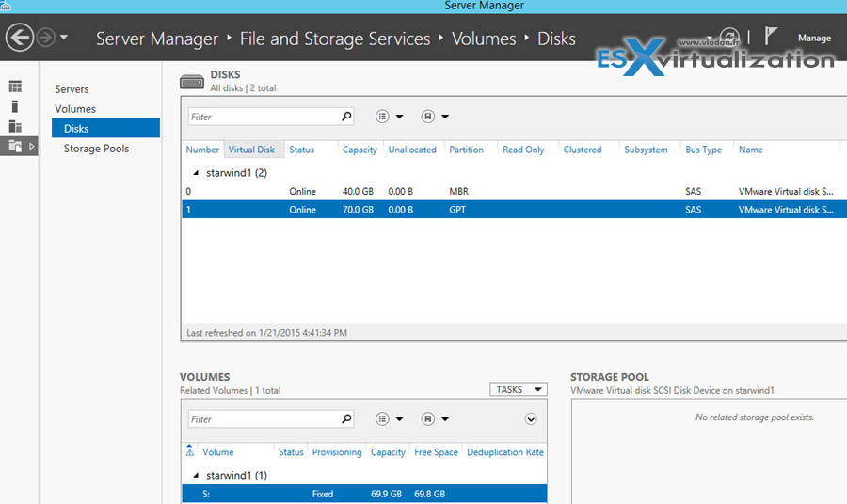
Task: Open Servers page in navigation
Action: pos(72,89)
